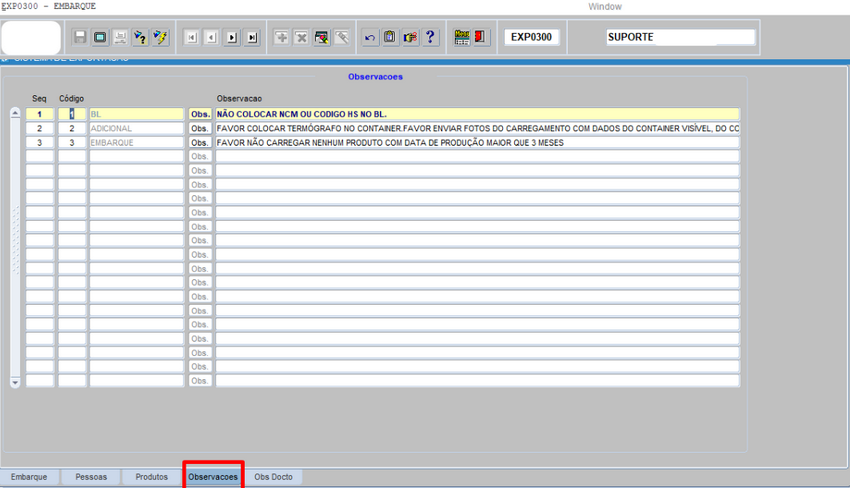Jump to the last record
This screenshot has height=488, width=850.
[x=252, y=37]
